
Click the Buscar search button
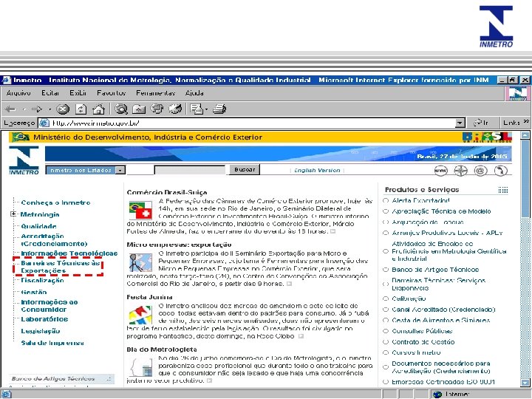tap(245, 170)
